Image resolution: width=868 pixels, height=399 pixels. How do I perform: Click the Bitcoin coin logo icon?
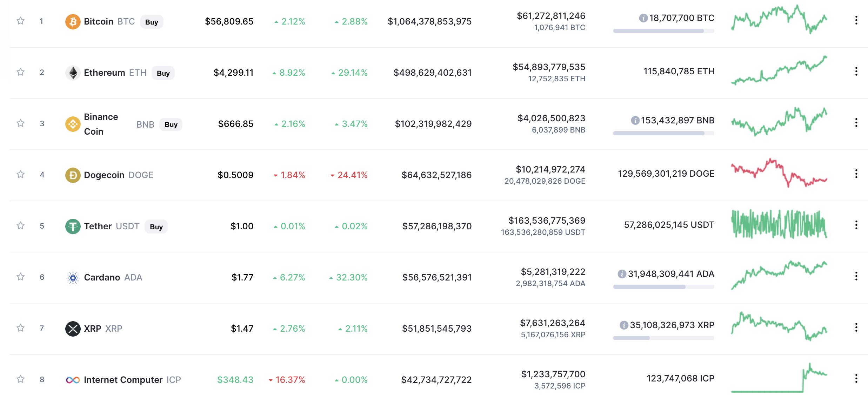tap(73, 22)
